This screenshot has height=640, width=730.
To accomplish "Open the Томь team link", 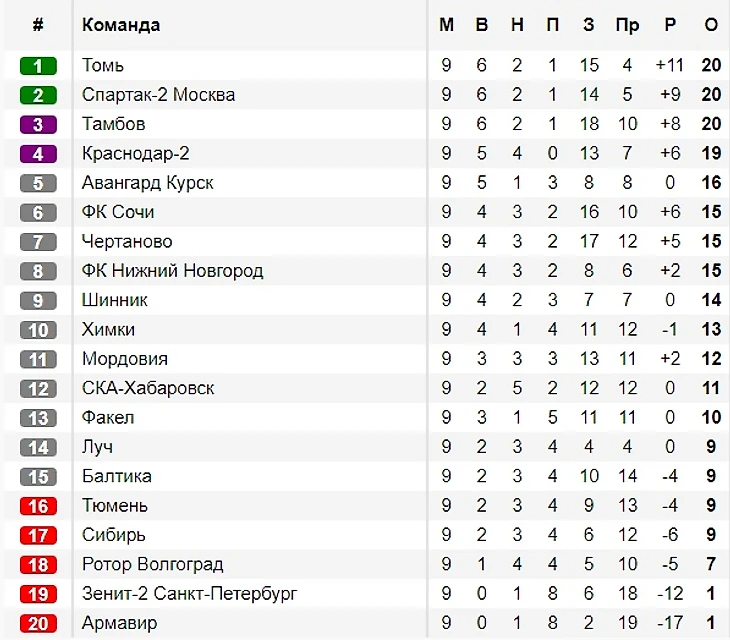I will (103, 65).
